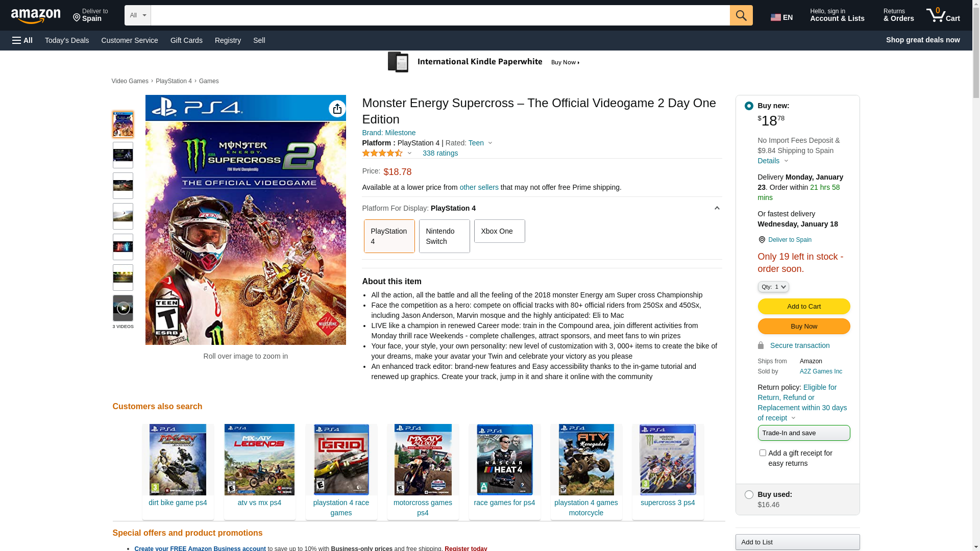
Task: Choose the Nintendo Switch platform option
Action: [444, 236]
